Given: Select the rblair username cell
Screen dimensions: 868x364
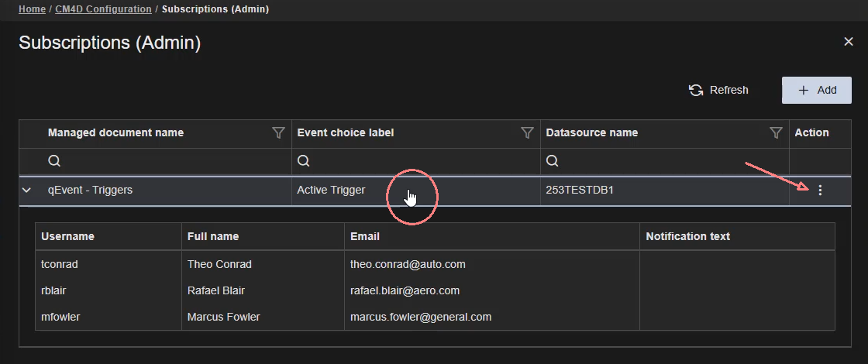Looking at the screenshot, I should tap(55, 290).
